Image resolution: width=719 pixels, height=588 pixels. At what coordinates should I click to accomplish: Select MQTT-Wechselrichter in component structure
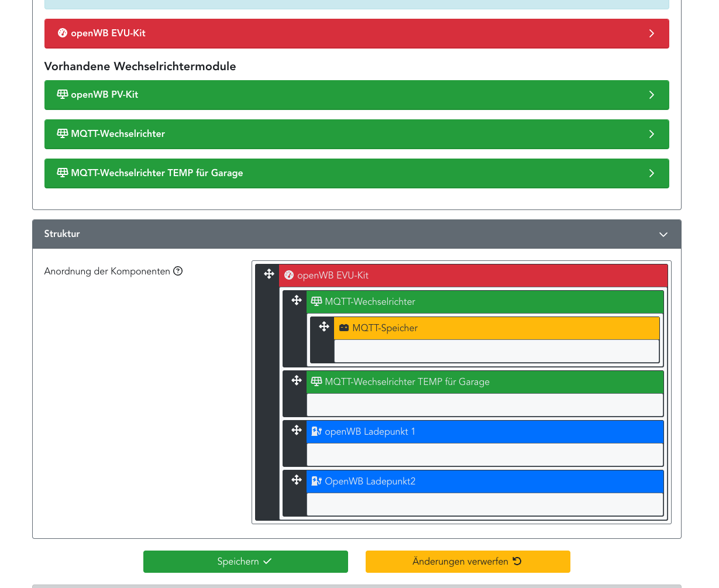(485, 301)
